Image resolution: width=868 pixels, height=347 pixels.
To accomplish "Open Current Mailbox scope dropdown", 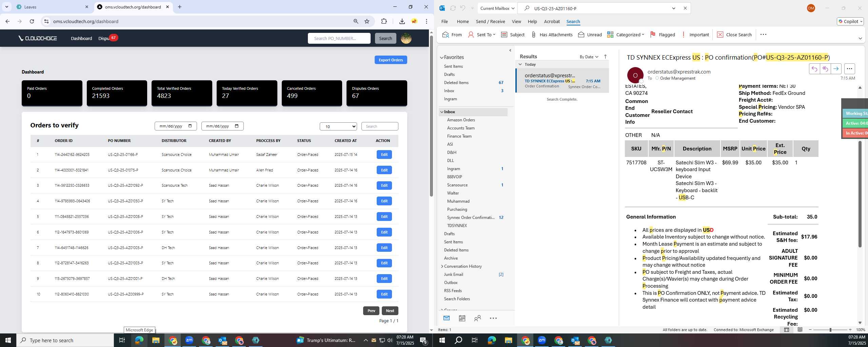I will 497,8.
